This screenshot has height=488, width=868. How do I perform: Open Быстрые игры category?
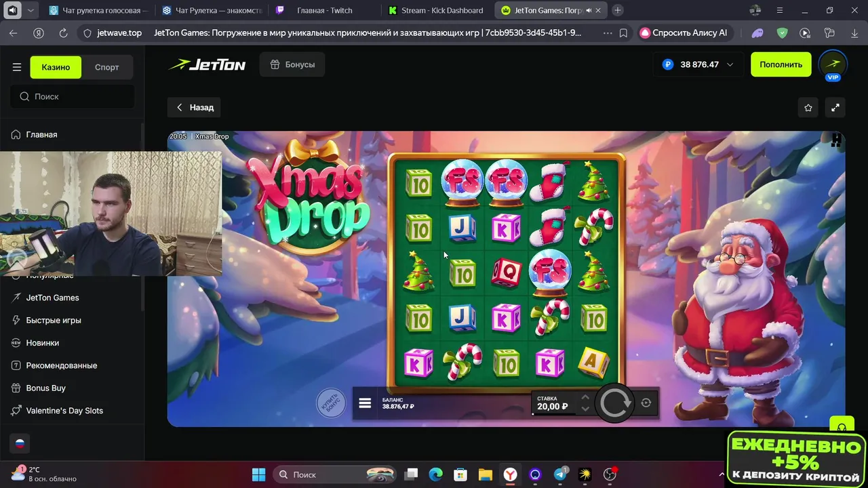click(x=54, y=320)
